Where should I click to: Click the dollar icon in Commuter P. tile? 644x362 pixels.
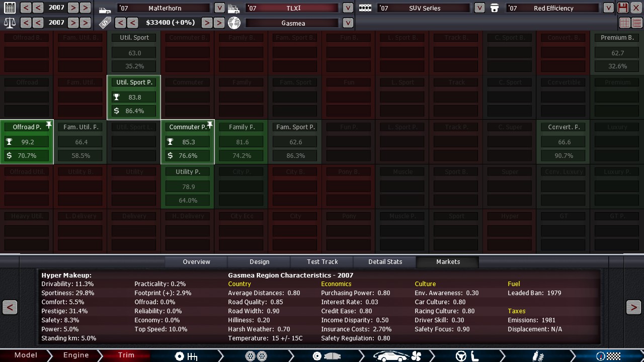click(170, 155)
